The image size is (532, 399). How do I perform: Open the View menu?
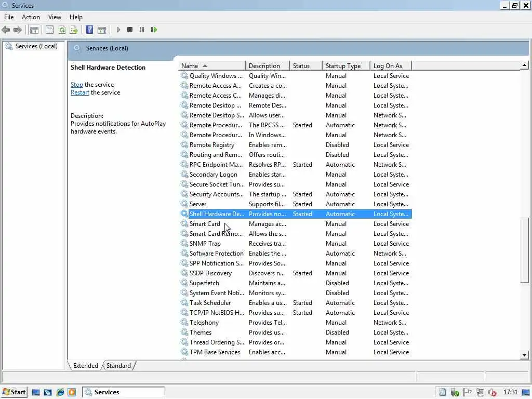click(x=55, y=17)
